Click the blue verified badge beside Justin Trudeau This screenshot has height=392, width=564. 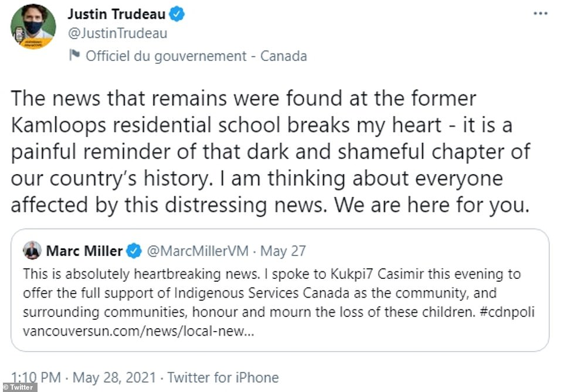point(177,15)
